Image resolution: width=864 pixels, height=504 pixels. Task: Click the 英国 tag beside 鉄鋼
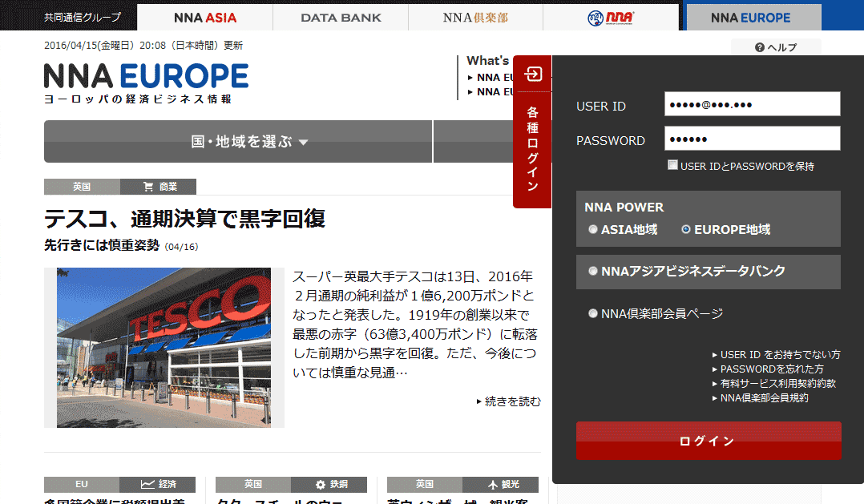point(253,484)
